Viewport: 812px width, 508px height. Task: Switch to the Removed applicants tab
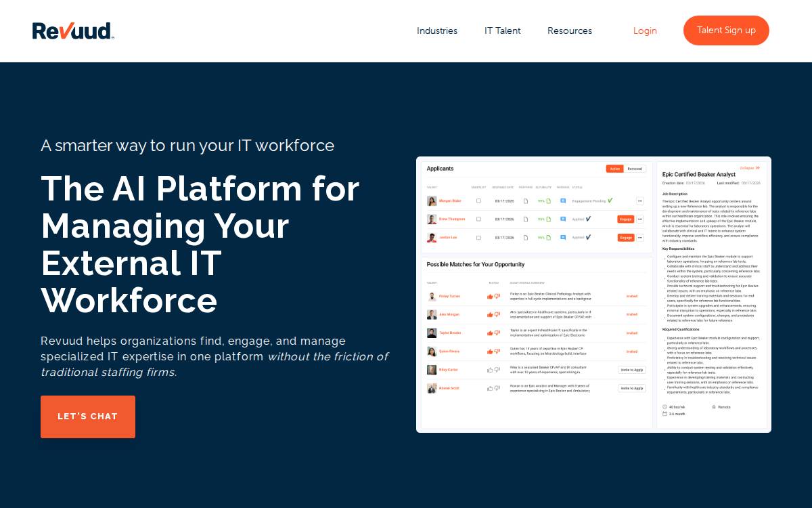coord(635,169)
